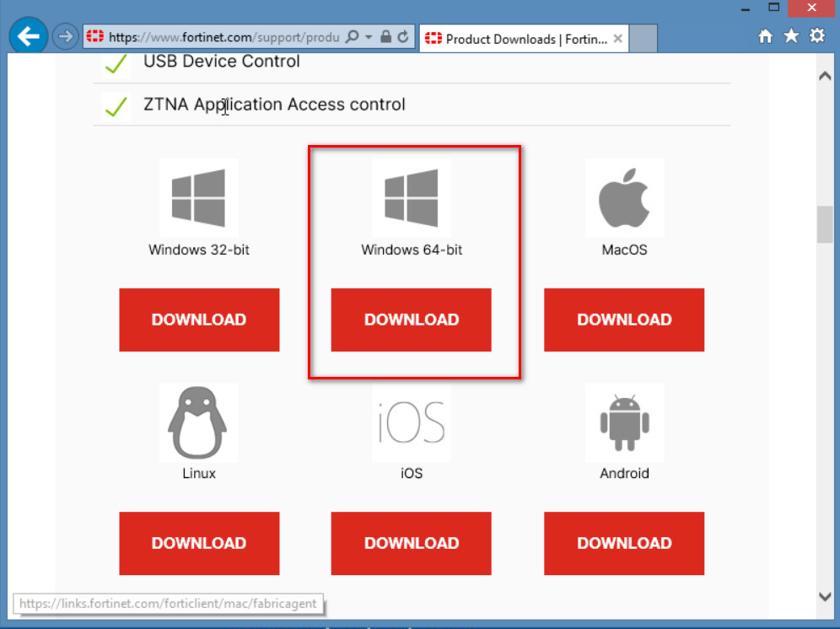Image resolution: width=840 pixels, height=629 pixels.
Task: Click the Windows 64-bit logo icon
Action: pyautogui.click(x=412, y=197)
